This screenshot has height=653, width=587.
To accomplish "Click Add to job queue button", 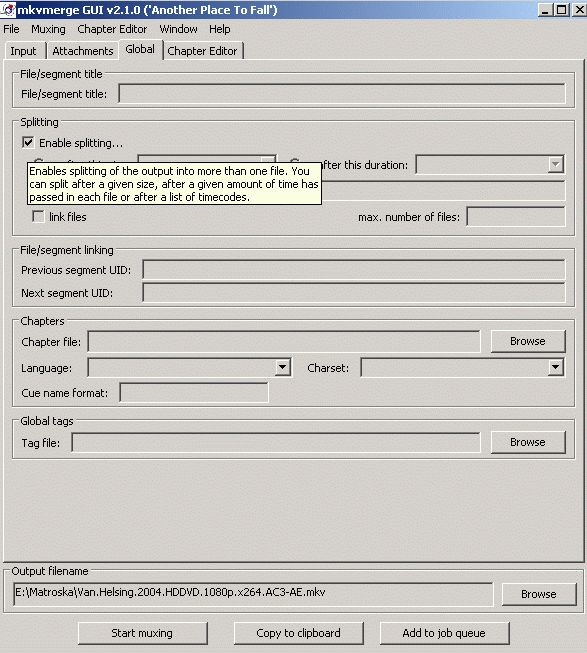I will point(444,633).
